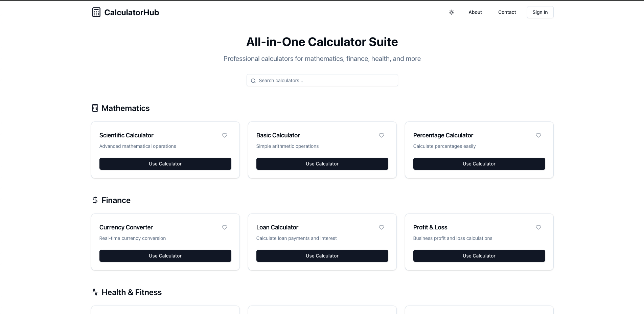
Task: Favorite the Scientific Calculator with heart
Action: pos(225,135)
